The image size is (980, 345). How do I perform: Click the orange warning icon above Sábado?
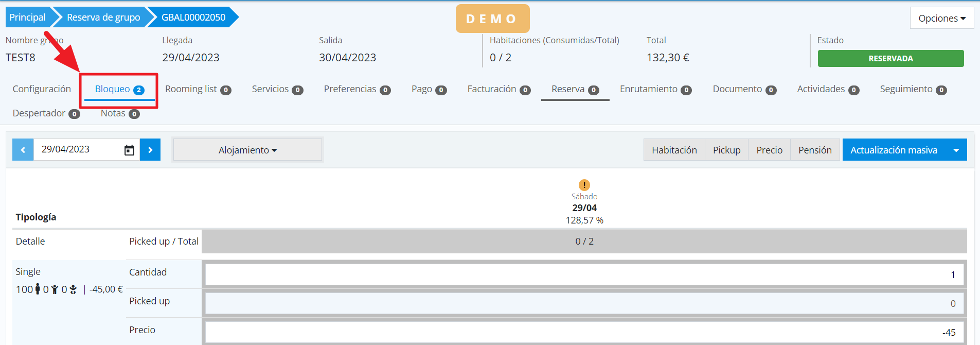click(584, 185)
